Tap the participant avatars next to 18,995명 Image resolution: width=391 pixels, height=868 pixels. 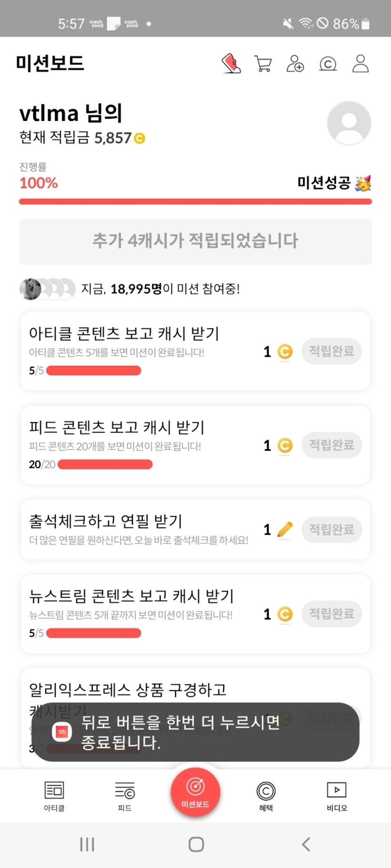pyautogui.click(x=47, y=289)
